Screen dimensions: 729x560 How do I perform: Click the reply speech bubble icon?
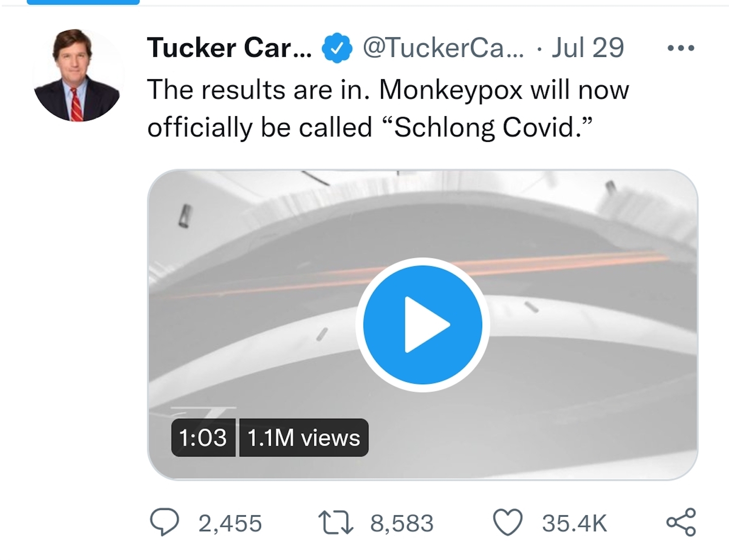click(x=164, y=523)
